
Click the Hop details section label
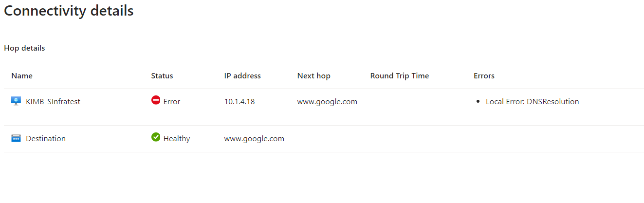pos(24,48)
